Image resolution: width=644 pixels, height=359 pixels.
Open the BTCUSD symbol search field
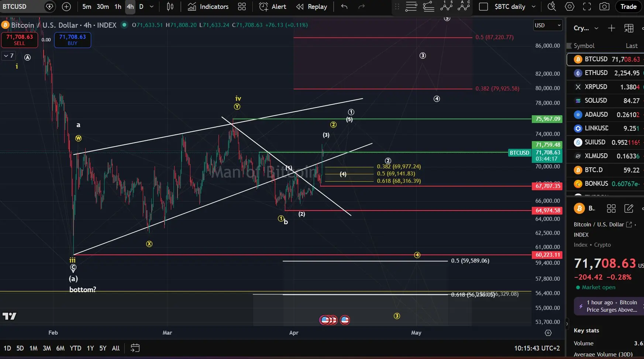(21, 7)
